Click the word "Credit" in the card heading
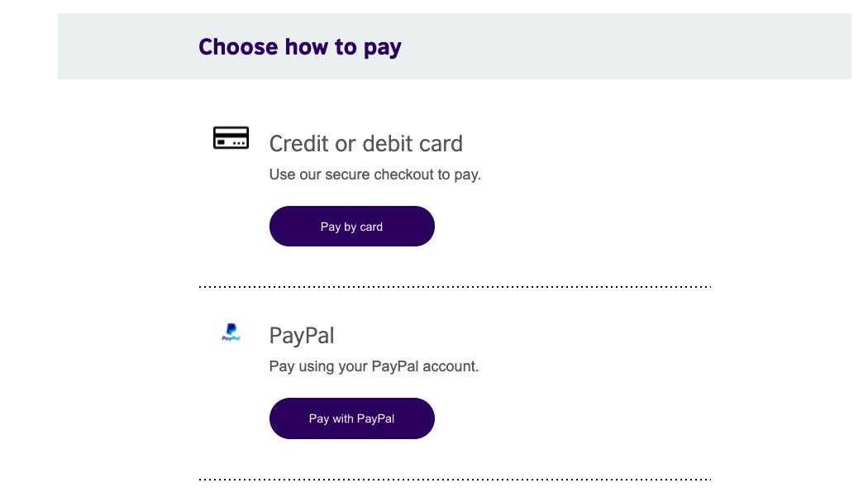The image size is (868, 502). click(299, 144)
